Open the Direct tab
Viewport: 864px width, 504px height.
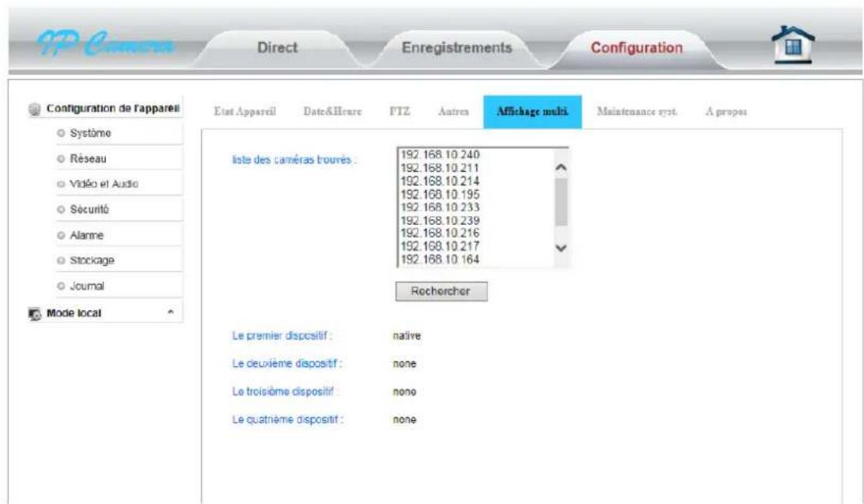click(x=278, y=48)
